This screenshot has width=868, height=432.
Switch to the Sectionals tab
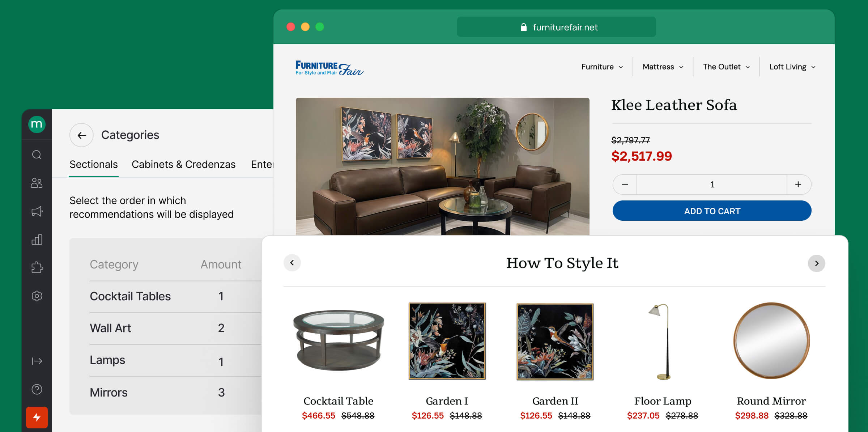(x=93, y=165)
